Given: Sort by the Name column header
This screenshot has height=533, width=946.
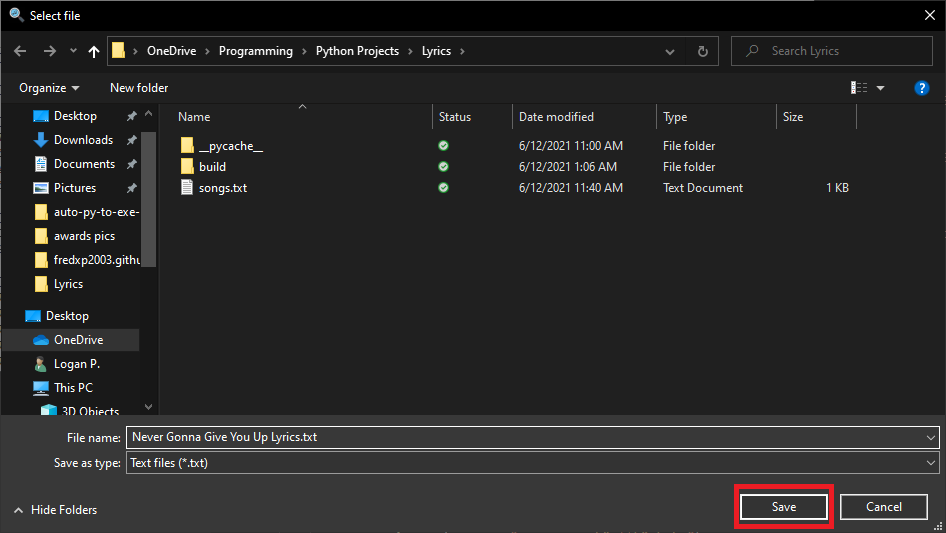Looking at the screenshot, I should (x=194, y=117).
